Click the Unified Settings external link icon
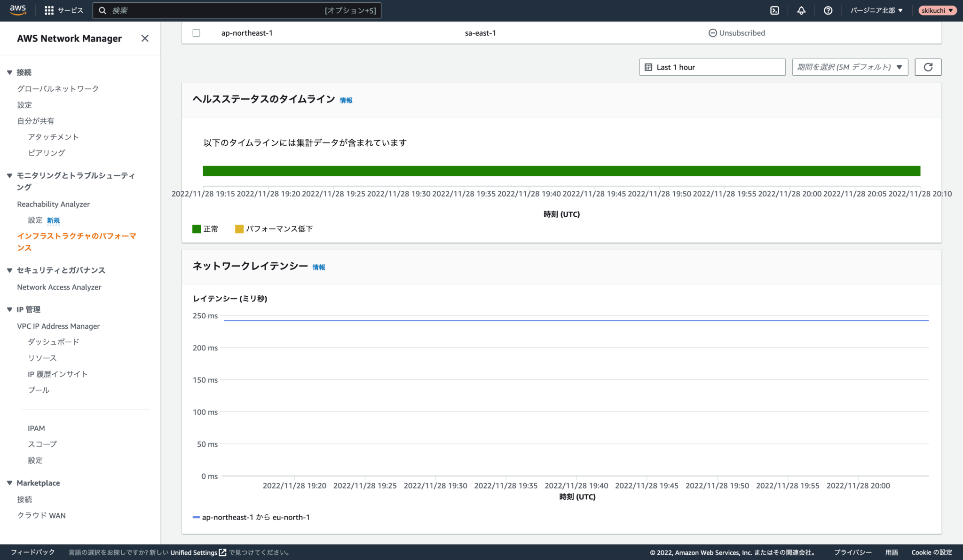Image resolution: width=963 pixels, height=560 pixels. 223,552
